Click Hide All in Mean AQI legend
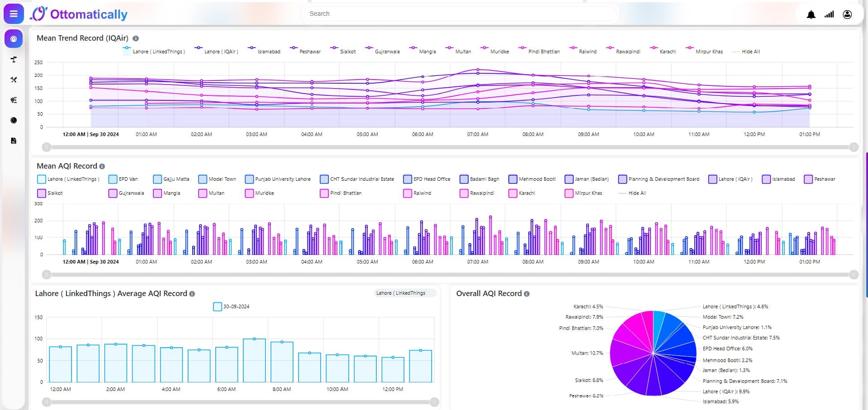Viewport: 868px width, 410px height. (x=632, y=193)
